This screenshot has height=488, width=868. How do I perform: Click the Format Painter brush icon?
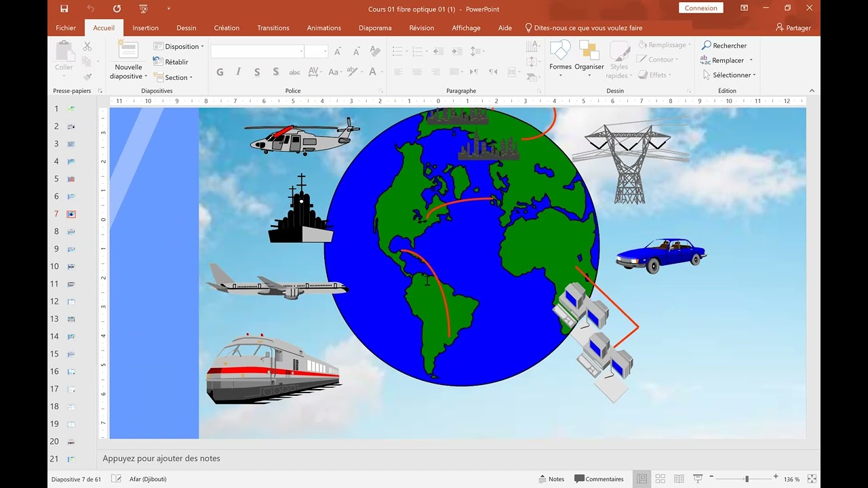coord(87,77)
